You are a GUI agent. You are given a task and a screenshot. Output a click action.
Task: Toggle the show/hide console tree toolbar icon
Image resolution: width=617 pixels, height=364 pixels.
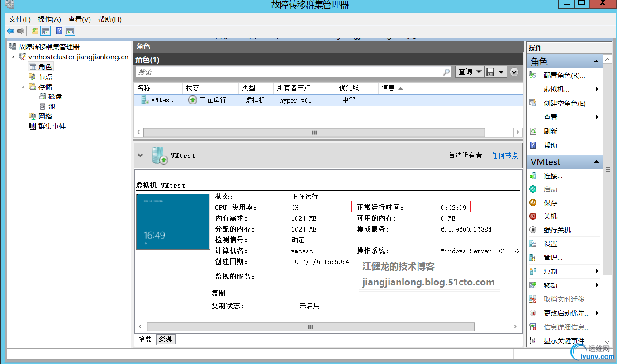point(45,31)
